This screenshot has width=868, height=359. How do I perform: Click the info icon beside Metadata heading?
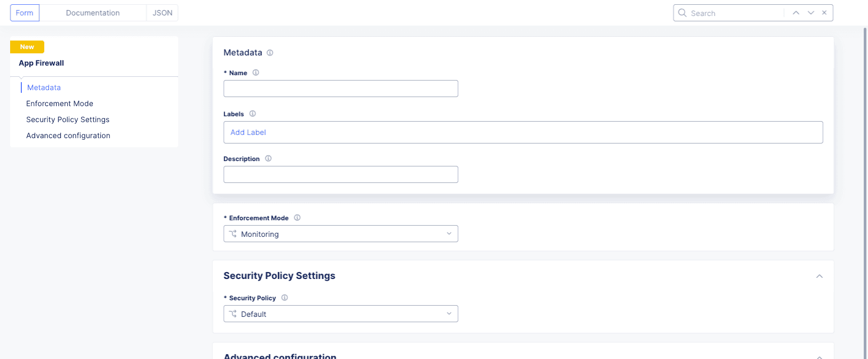pyautogui.click(x=270, y=53)
